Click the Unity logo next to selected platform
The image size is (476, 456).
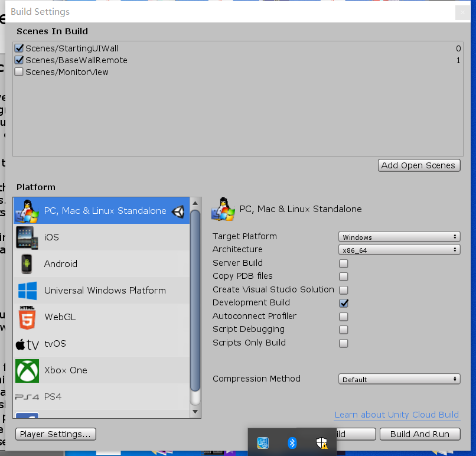(178, 211)
